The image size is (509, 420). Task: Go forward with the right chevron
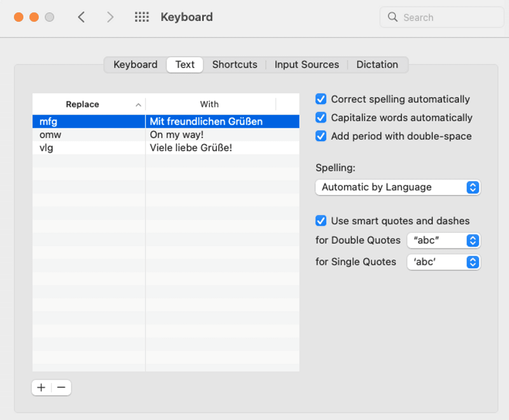coord(110,17)
